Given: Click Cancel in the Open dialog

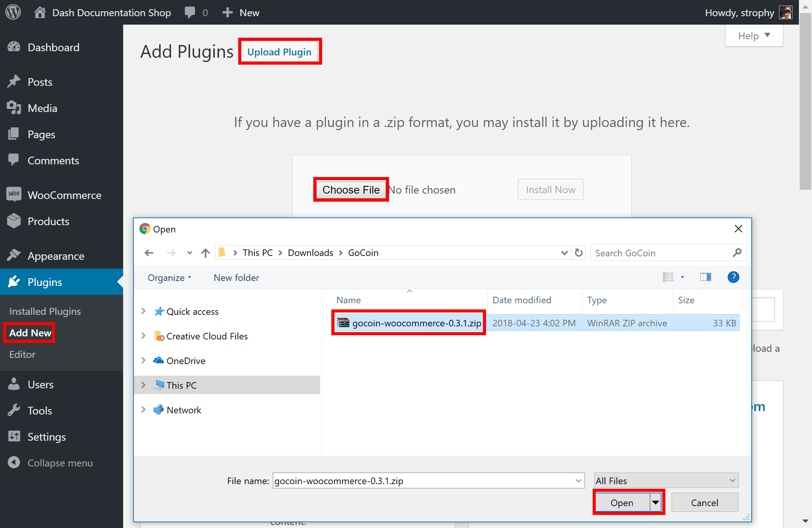Looking at the screenshot, I should (705, 503).
